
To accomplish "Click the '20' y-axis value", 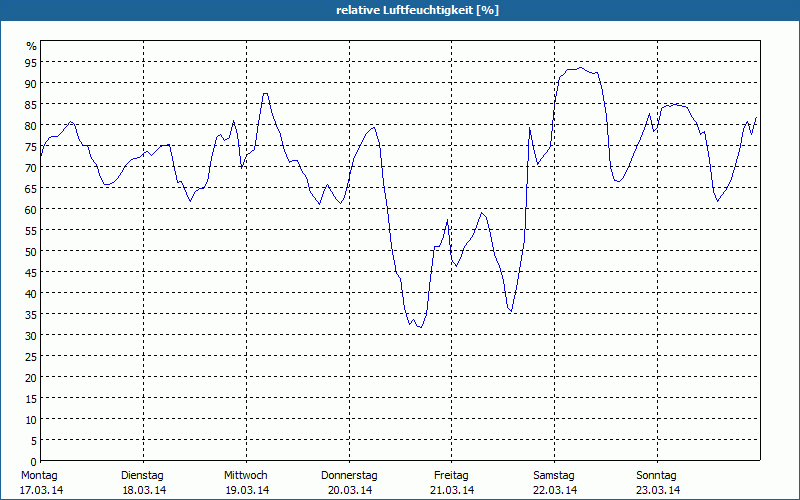I will pyautogui.click(x=31, y=378).
